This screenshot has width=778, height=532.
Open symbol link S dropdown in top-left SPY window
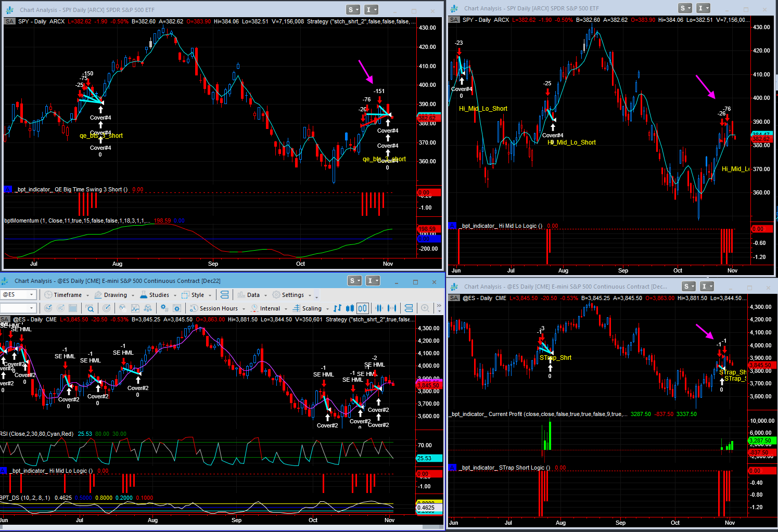353,9
